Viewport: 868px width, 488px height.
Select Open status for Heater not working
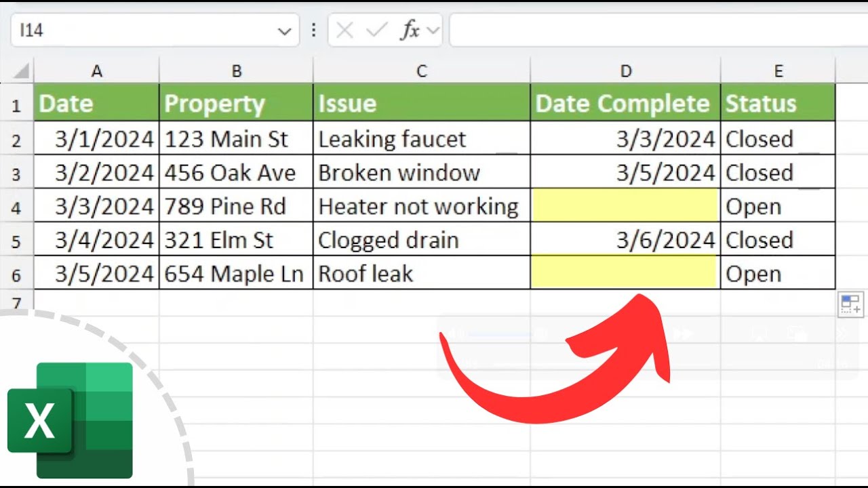(x=778, y=207)
